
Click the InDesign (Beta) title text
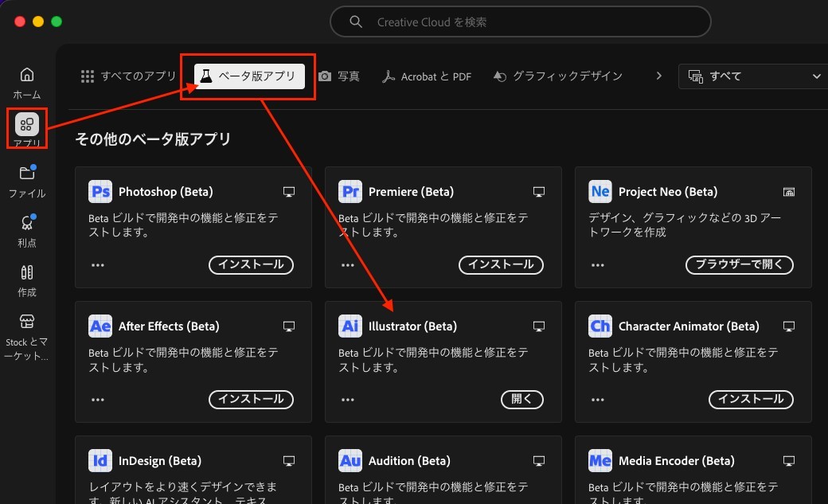[x=160, y=461]
